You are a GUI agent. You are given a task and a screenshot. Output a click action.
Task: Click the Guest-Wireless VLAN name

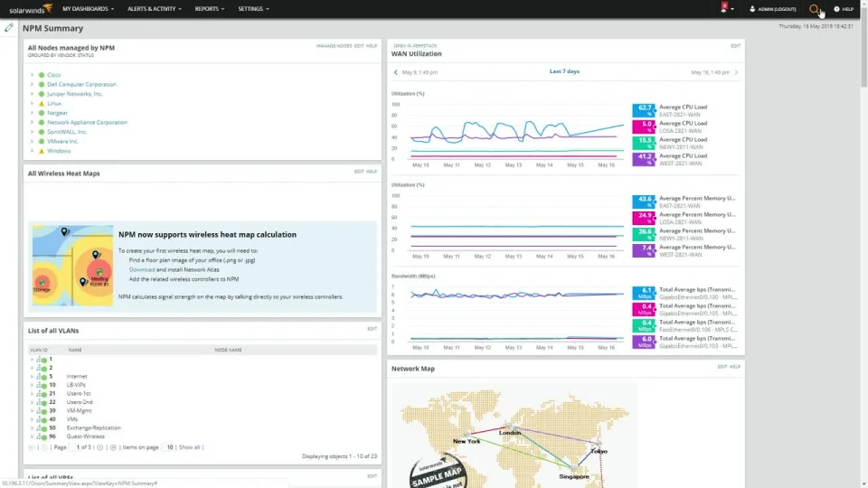(85, 436)
